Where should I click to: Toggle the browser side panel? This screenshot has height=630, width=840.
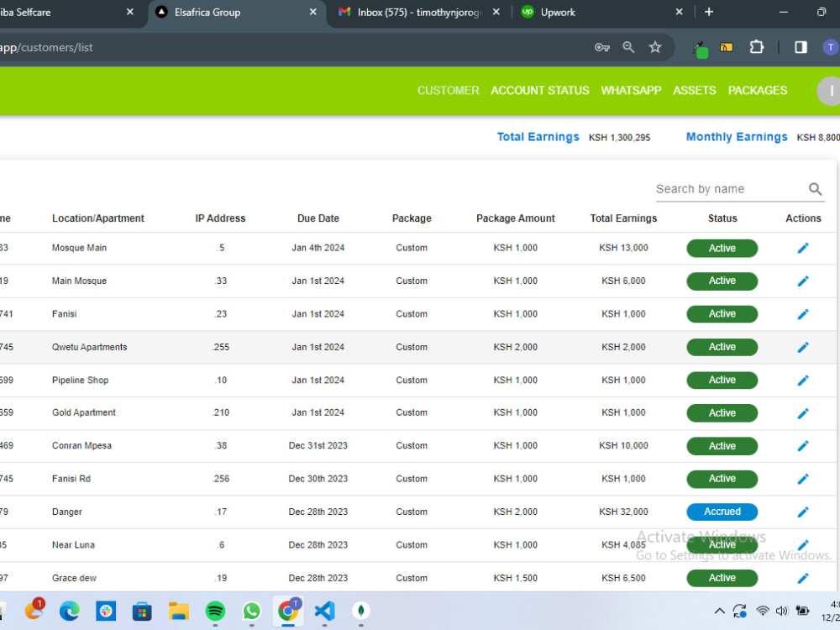point(801,47)
